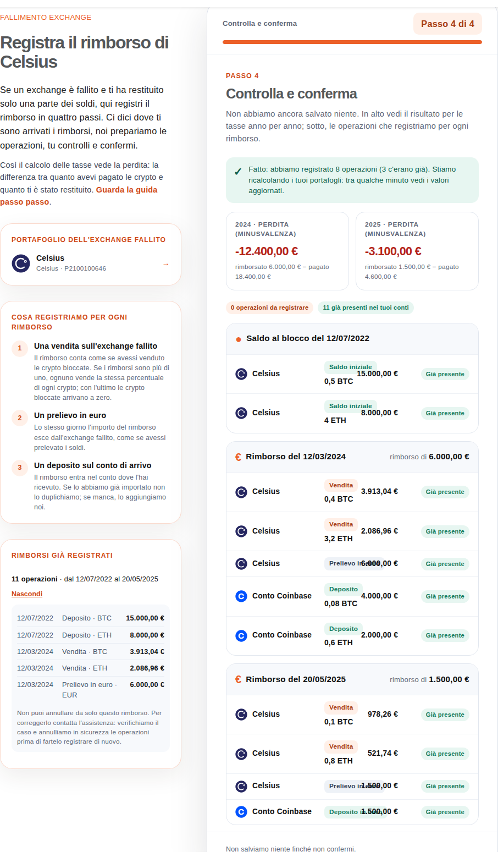This screenshot has width=498, height=868.
Task: Click the arrow on the Celsius wallet card
Action: pos(165,264)
